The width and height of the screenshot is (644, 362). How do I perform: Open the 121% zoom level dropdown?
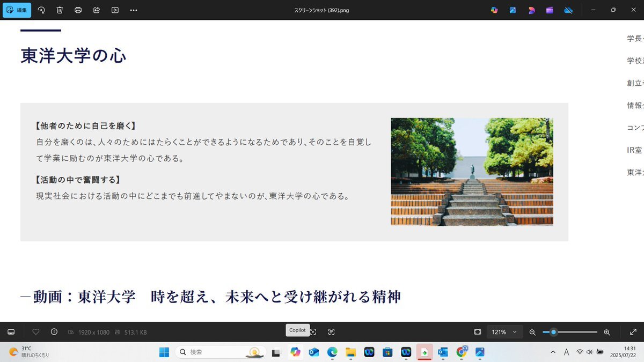pyautogui.click(x=504, y=332)
